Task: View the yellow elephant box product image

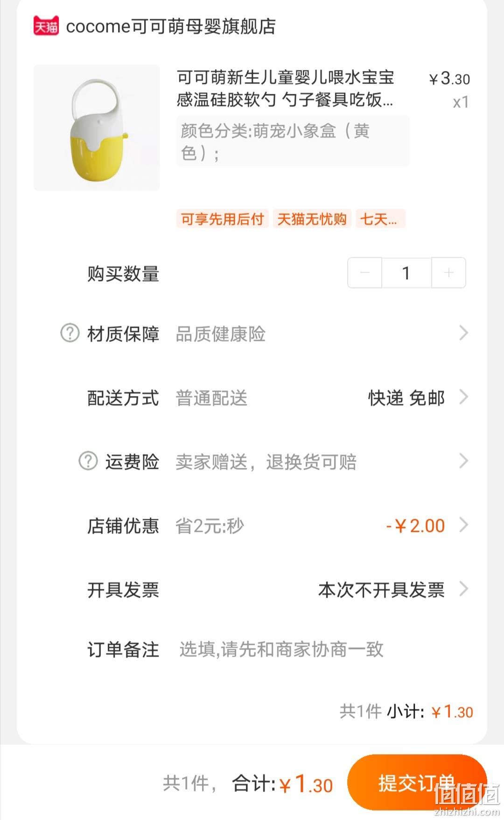Action: [x=97, y=127]
